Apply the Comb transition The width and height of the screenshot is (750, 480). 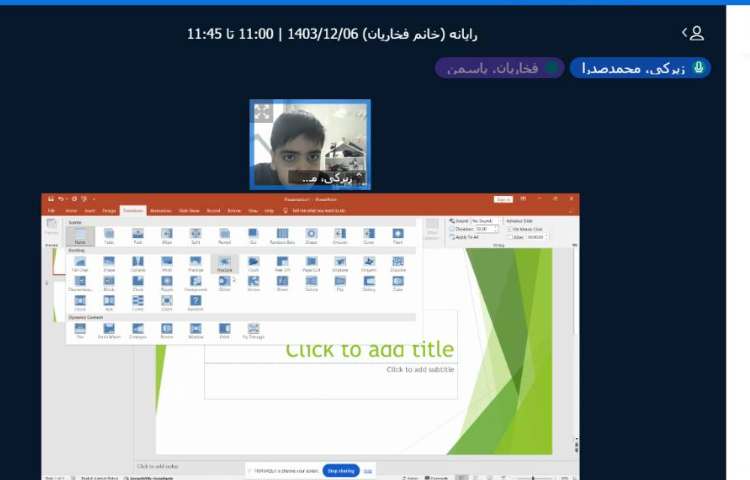138,303
